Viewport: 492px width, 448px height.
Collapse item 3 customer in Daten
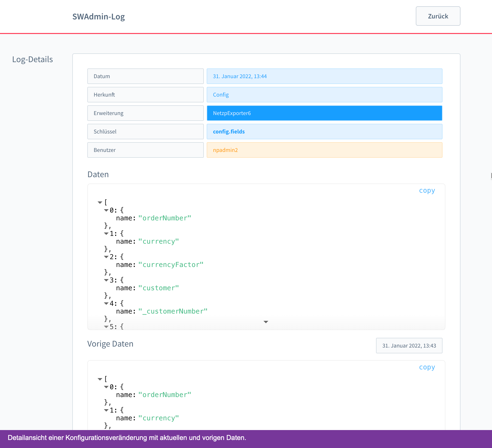click(x=106, y=280)
